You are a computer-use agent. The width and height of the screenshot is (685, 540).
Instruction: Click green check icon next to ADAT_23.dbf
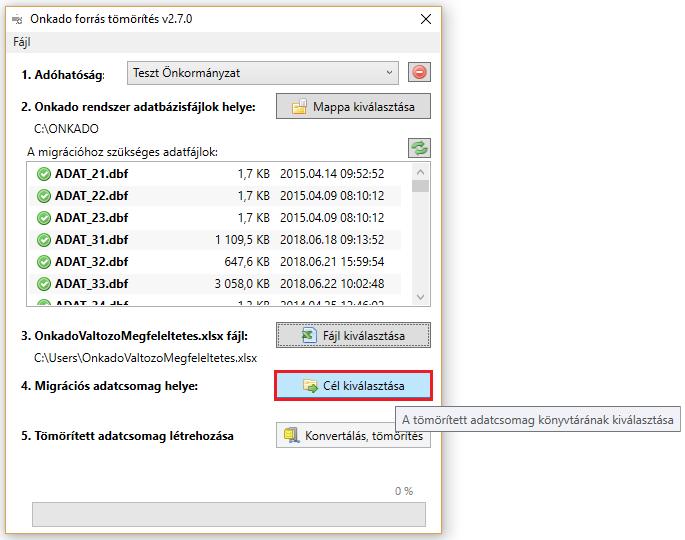(x=44, y=218)
